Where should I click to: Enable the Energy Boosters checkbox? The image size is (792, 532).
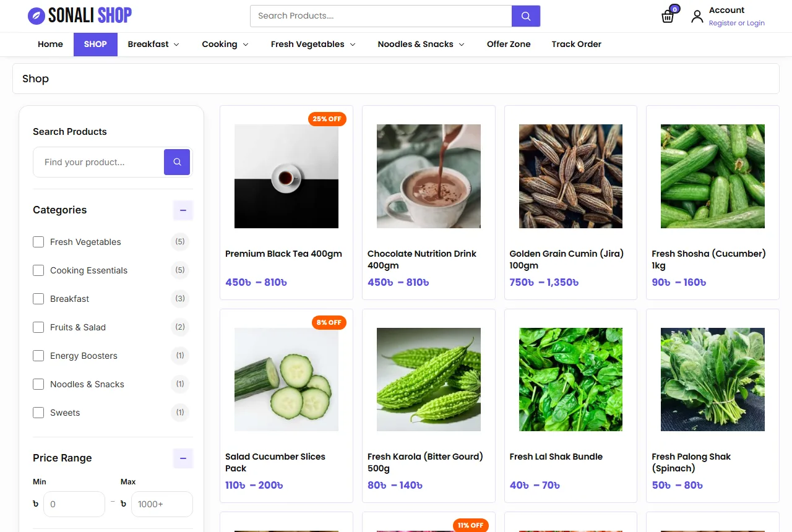click(38, 356)
